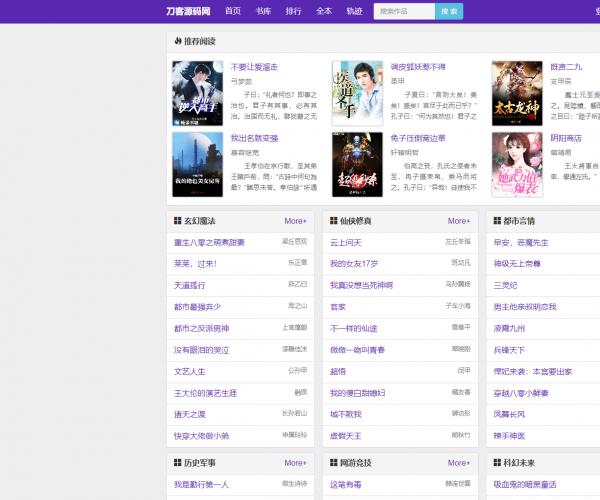The height and width of the screenshot is (500, 600).
Task: Open the 神级无上帝尊 book link
Action: pyautogui.click(x=517, y=264)
